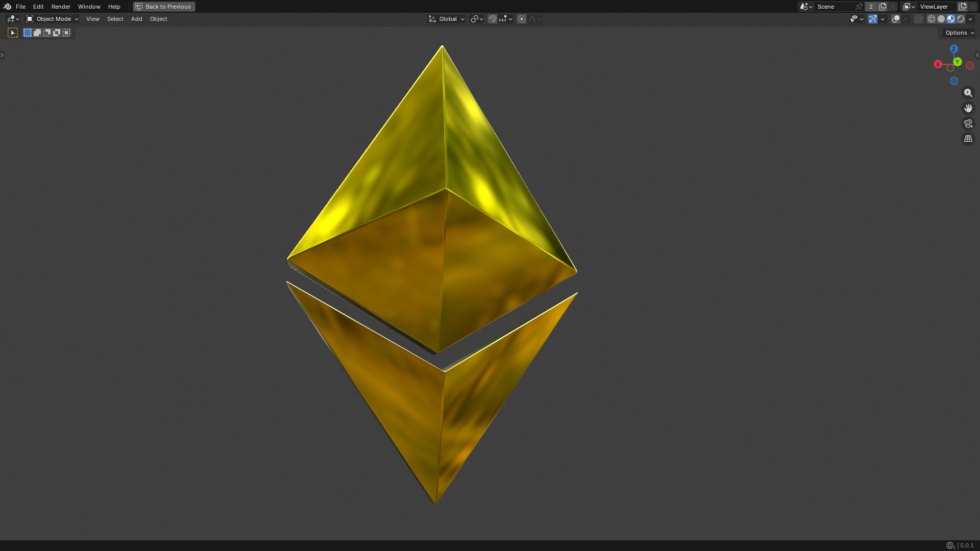Click the Y axis on navigation gizmo
This screenshot has width=980, height=551.
tap(958, 62)
